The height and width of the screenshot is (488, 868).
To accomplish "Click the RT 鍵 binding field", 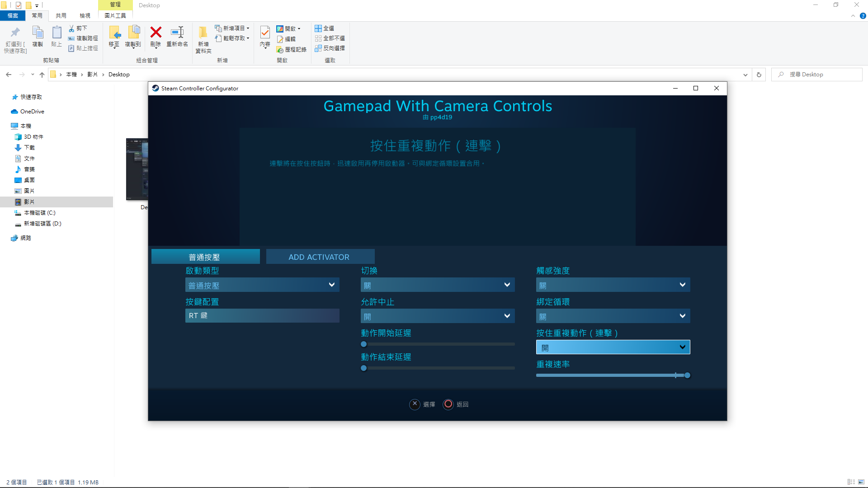I will [x=262, y=315].
